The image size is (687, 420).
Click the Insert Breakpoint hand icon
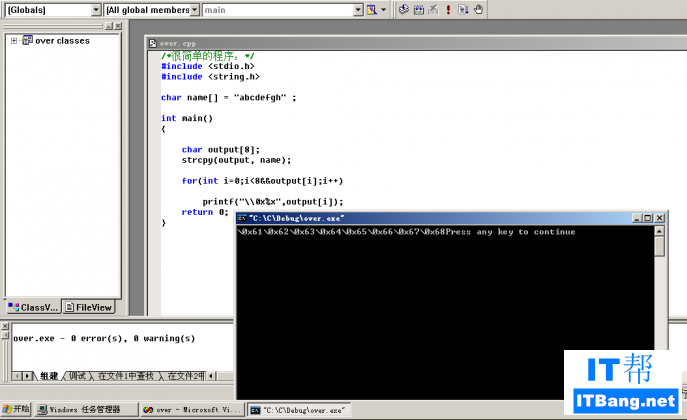pos(478,9)
